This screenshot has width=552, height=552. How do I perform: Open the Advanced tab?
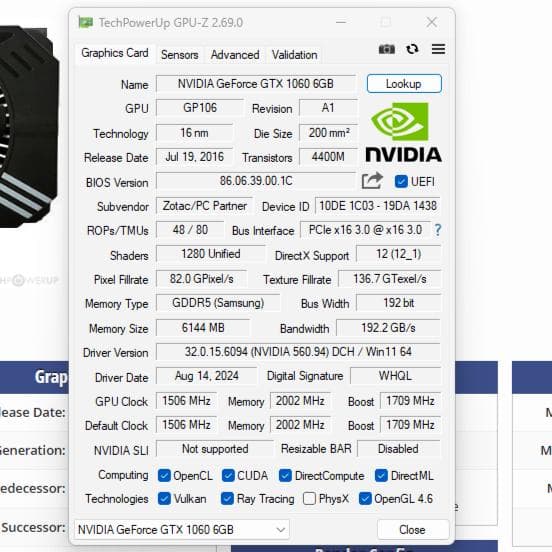(235, 55)
